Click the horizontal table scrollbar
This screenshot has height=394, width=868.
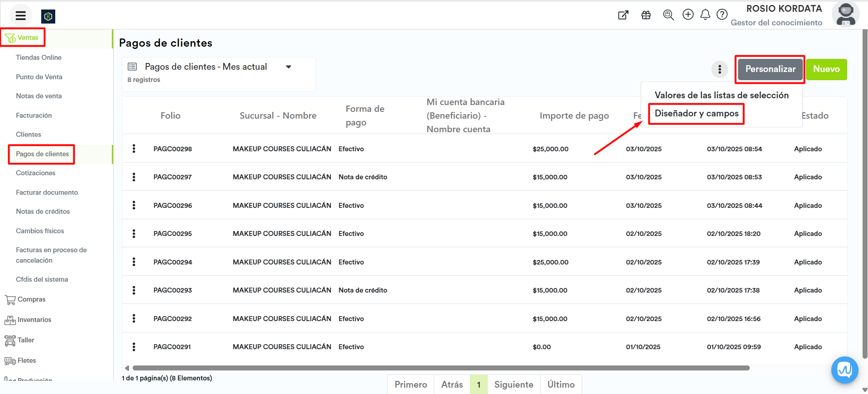tap(441, 368)
